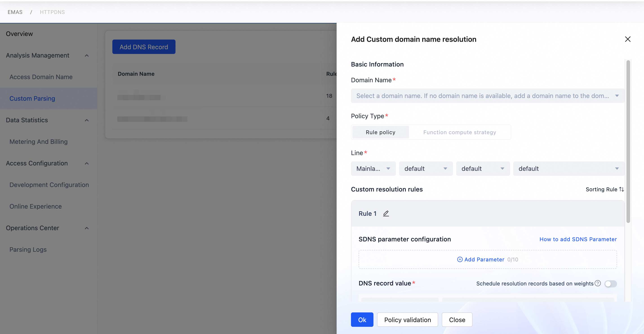Go to Access Domain Name menu item
Viewport: 644px width, 334px height.
[x=41, y=77]
